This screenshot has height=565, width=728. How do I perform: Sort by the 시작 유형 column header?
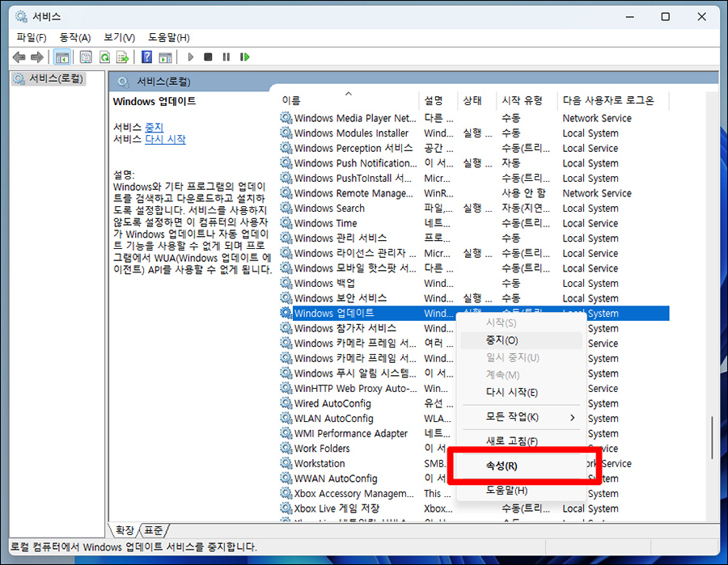coord(527,100)
